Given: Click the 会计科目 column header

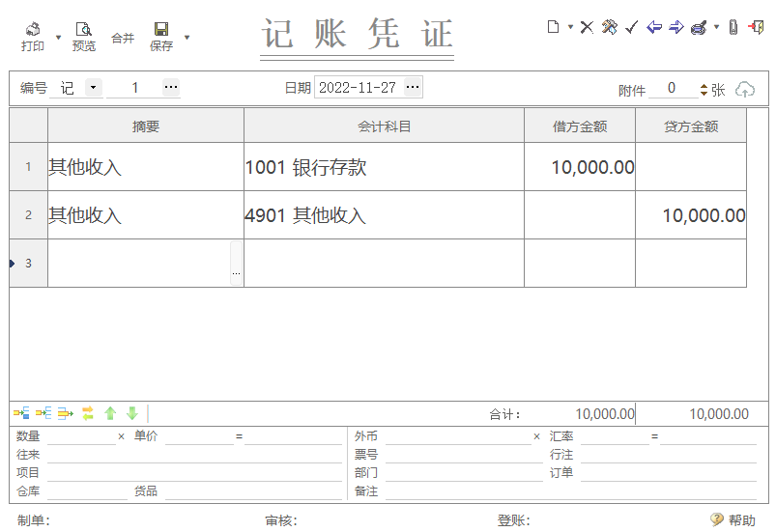Looking at the screenshot, I should click(384, 126).
